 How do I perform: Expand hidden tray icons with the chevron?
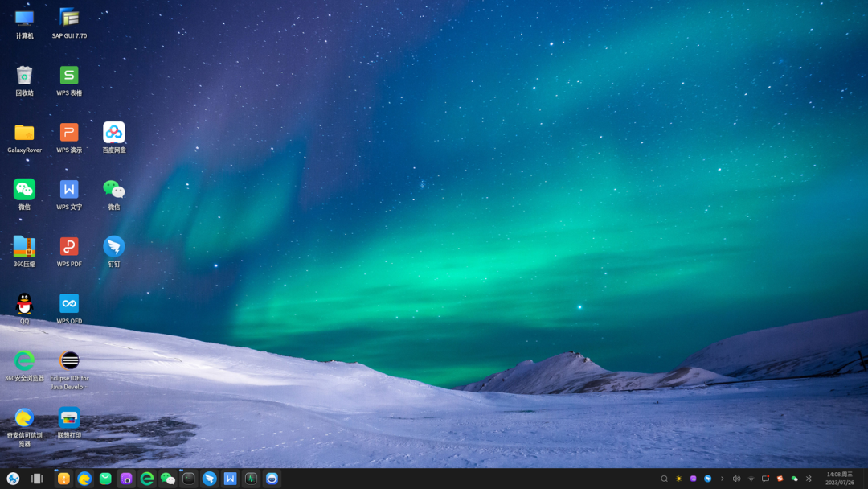(x=722, y=479)
